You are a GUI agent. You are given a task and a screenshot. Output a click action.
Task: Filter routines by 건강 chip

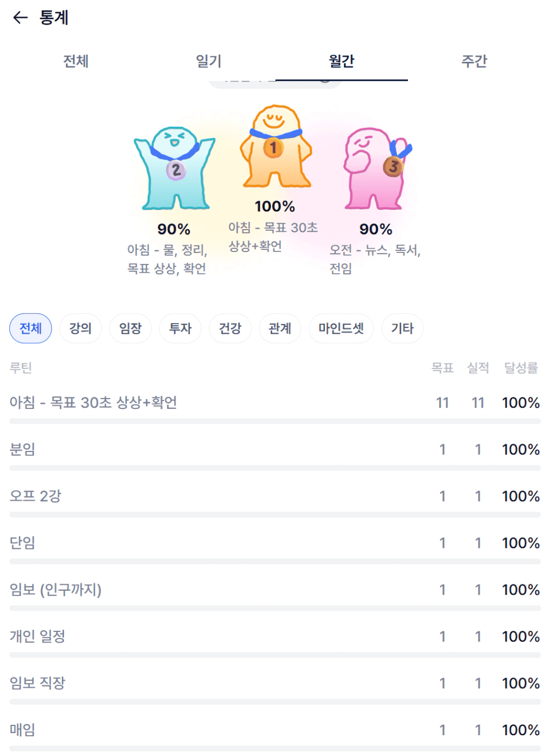click(x=230, y=329)
